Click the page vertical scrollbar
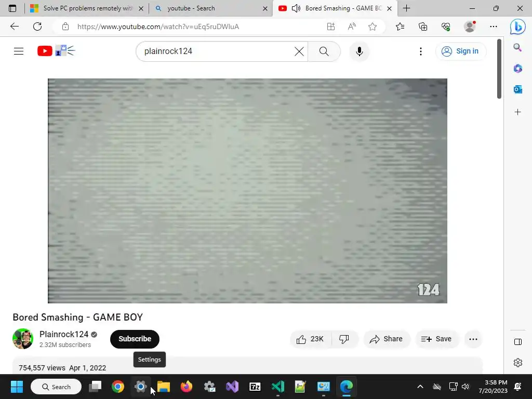 [x=499, y=69]
